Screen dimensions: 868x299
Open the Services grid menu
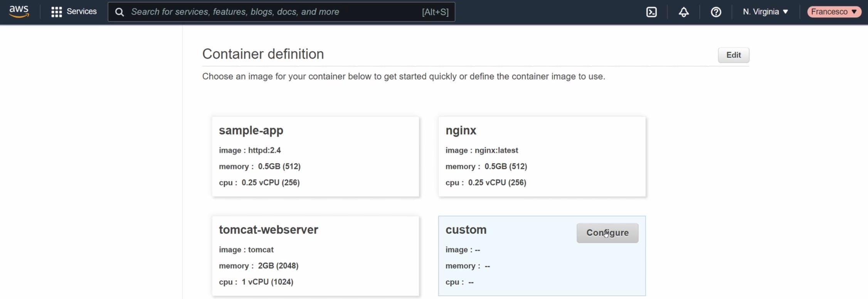point(56,12)
